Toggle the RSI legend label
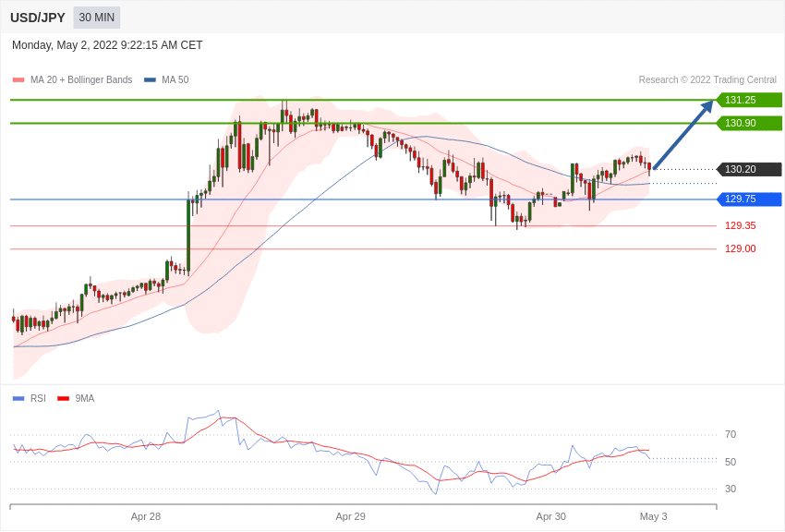Viewport: 785px width, 532px height. click(x=38, y=398)
